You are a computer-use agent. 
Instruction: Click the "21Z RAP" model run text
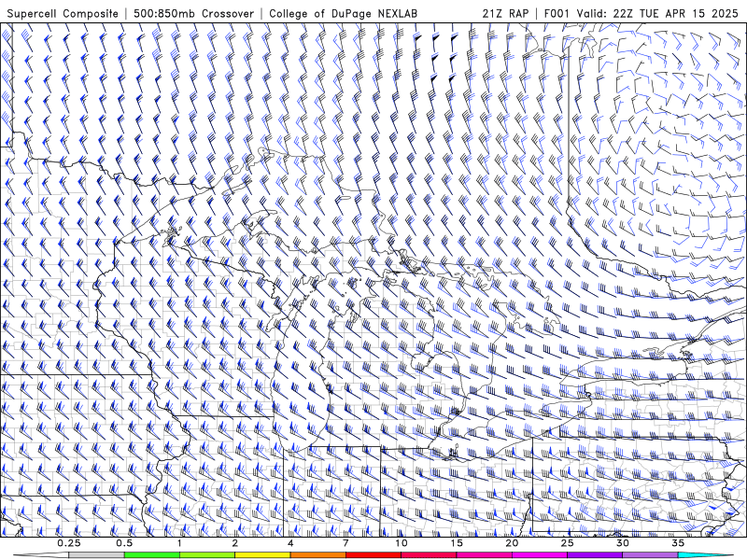click(505, 14)
